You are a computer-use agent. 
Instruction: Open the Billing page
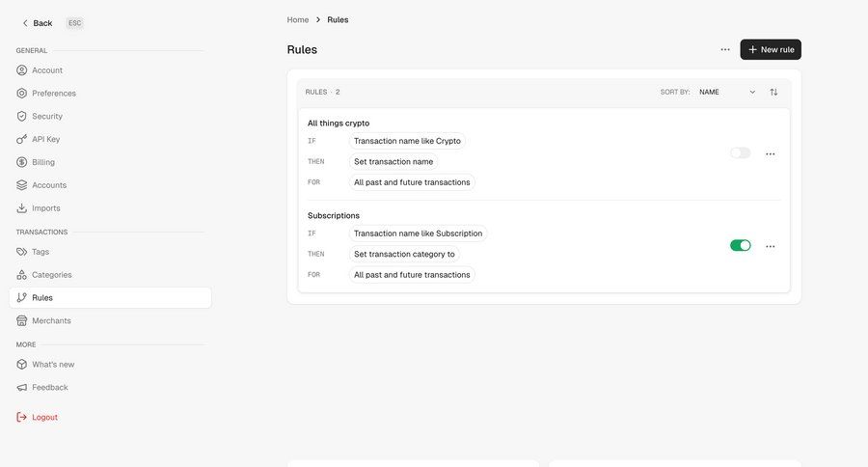[110, 162]
